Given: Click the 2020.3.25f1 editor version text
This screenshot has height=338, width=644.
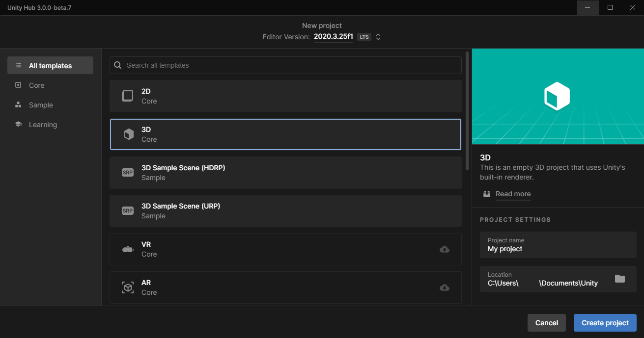Looking at the screenshot, I should pyautogui.click(x=334, y=37).
